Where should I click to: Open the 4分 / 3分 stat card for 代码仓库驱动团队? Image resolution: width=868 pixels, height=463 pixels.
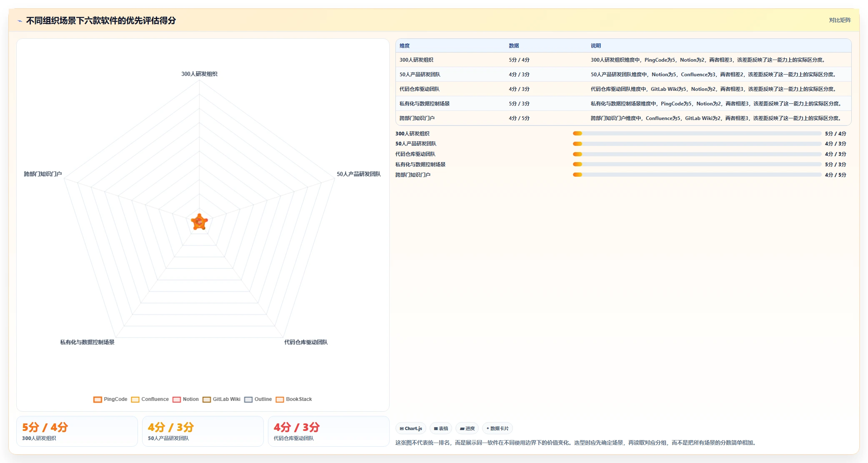click(329, 431)
